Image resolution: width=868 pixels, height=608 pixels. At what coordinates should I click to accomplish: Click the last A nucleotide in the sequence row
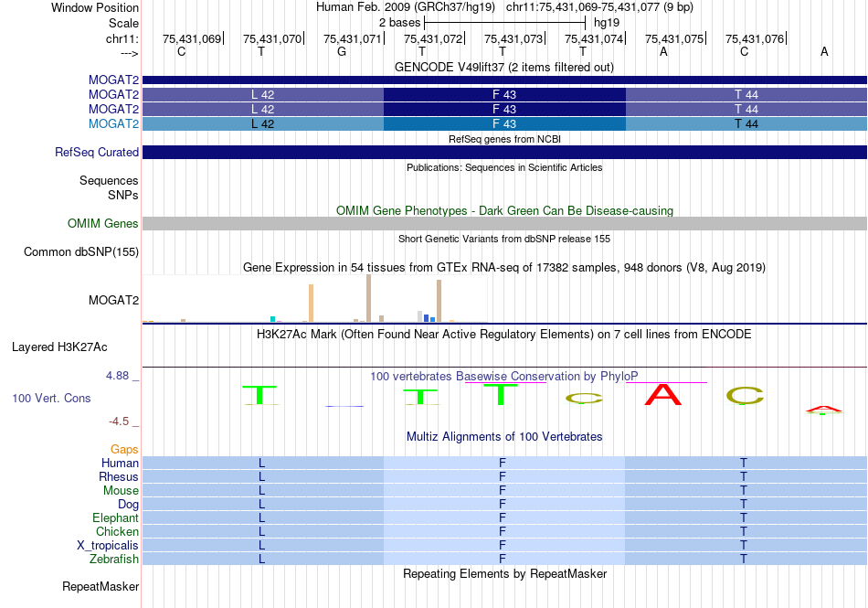click(x=824, y=51)
